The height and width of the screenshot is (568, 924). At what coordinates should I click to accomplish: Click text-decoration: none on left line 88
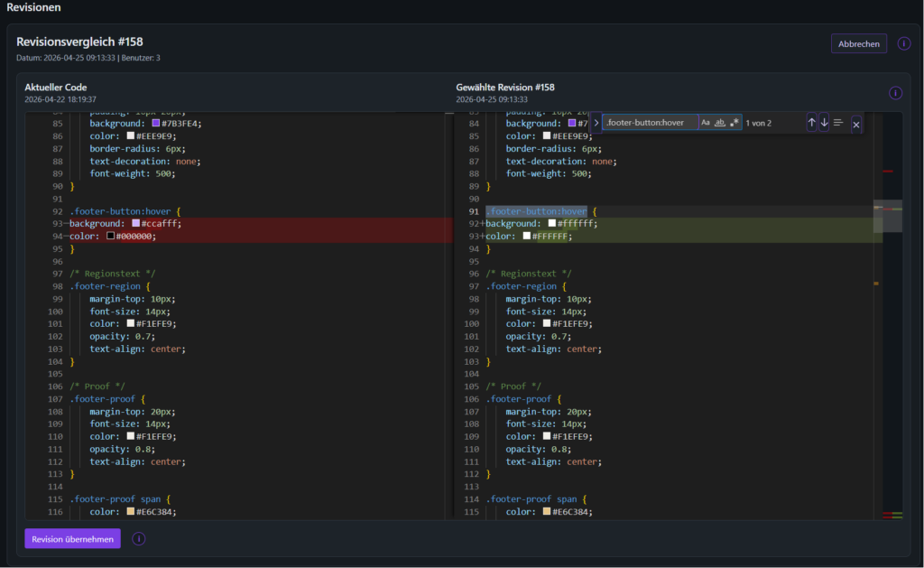coord(145,161)
